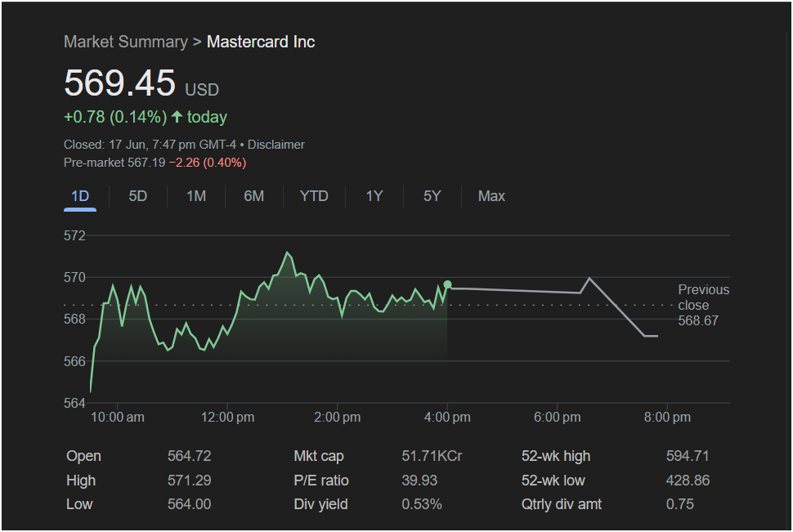Viewport: 793px width, 532px height.
Task: Click the Qtrly div amt value 0.75
Action: pos(679,504)
